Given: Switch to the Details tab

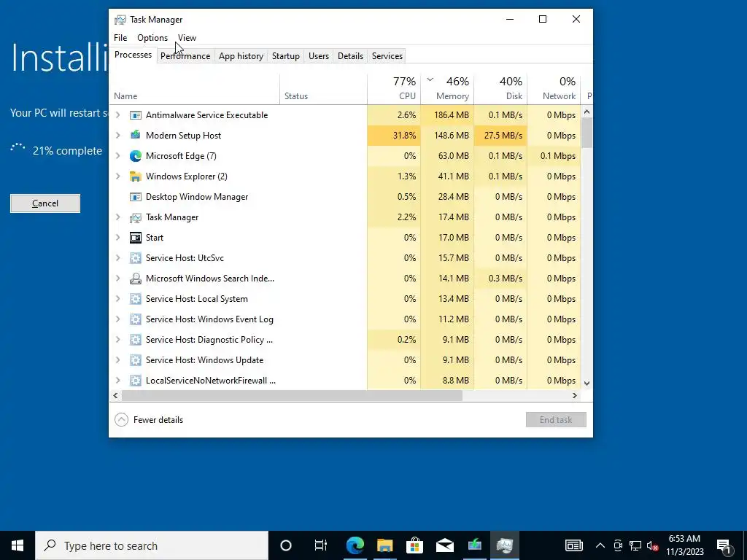Looking at the screenshot, I should (351, 56).
